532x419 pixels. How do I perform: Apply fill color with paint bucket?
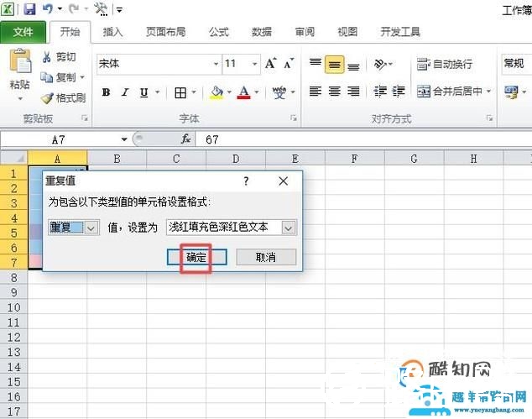pos(216,92)
